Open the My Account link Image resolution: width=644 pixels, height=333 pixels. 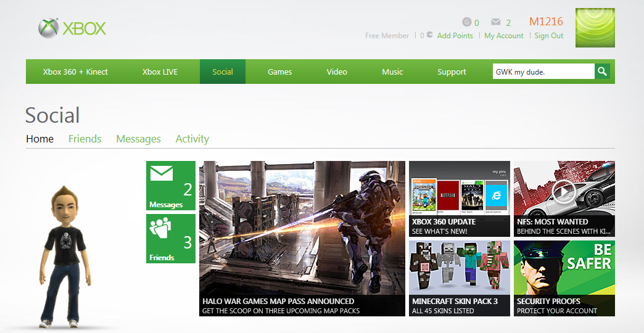point(504,36)
